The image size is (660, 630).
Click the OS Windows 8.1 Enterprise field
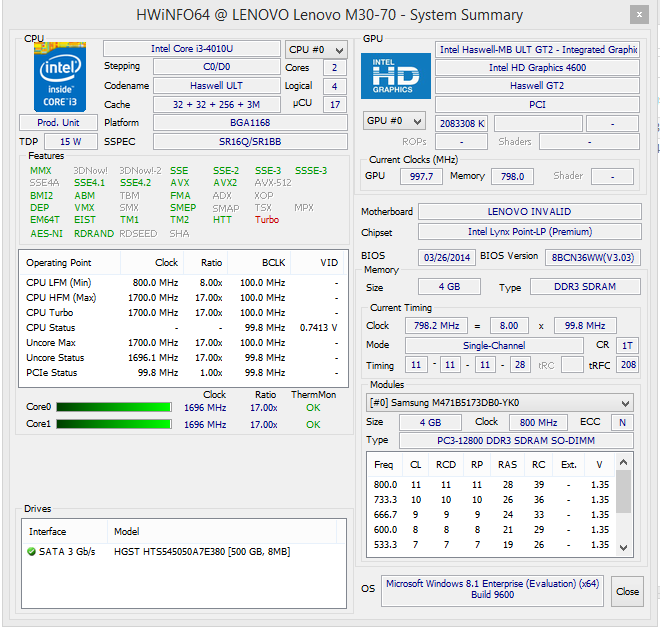point(492,591)
